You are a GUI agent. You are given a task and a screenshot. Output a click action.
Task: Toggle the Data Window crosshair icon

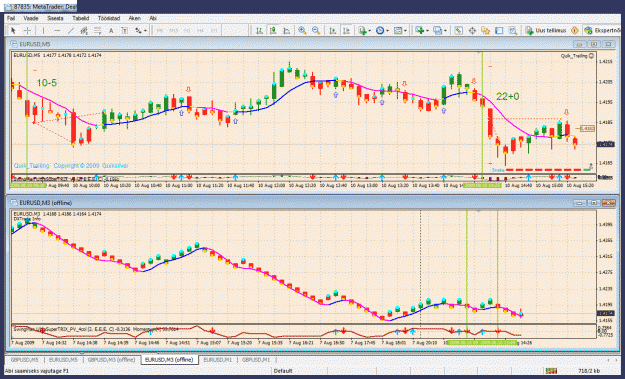click(472, 30)
